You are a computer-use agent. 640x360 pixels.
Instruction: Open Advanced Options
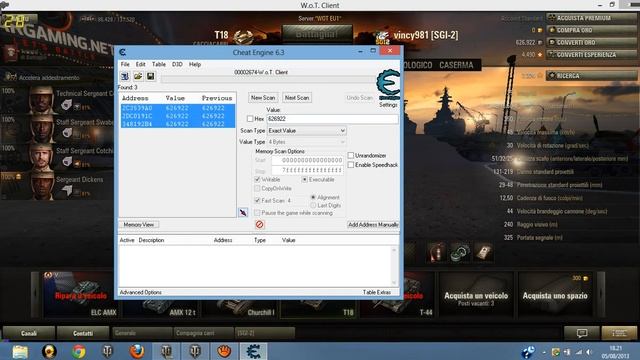pyautogui.click(x=140, y=292)
